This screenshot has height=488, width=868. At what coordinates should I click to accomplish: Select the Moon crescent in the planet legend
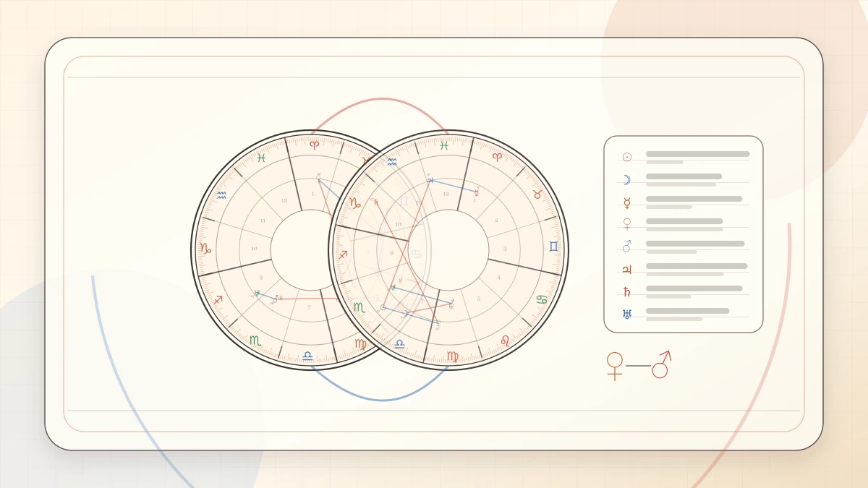627,180
